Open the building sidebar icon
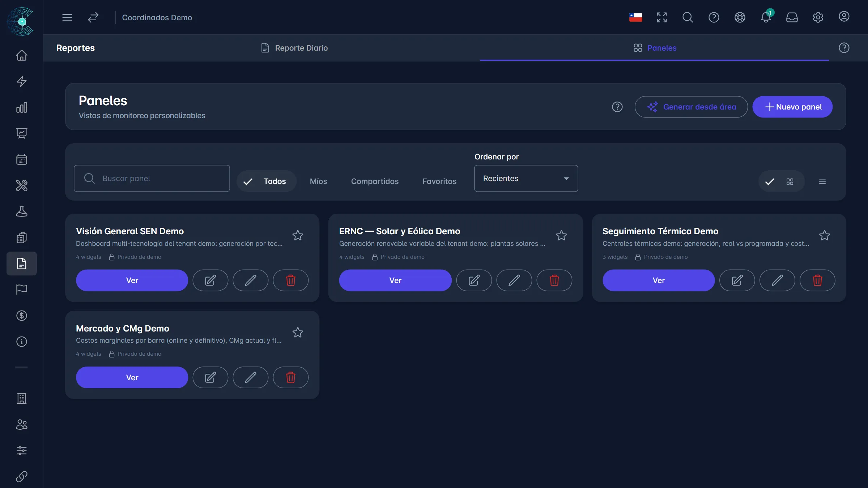The width and height of the screenshot is (868, 488). [x=22, y=399]
